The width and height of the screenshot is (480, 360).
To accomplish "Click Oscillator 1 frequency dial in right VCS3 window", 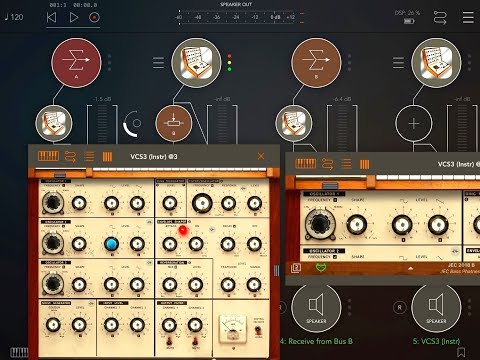I will (320, 224).
